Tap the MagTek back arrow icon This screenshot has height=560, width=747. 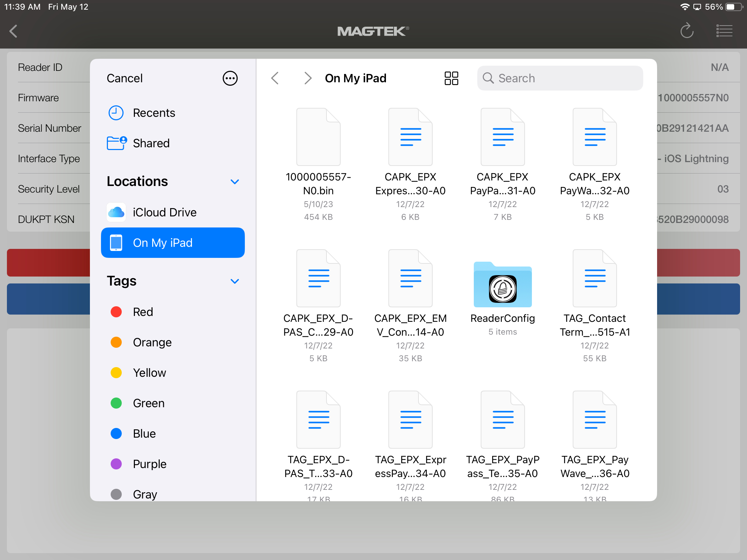13,31
